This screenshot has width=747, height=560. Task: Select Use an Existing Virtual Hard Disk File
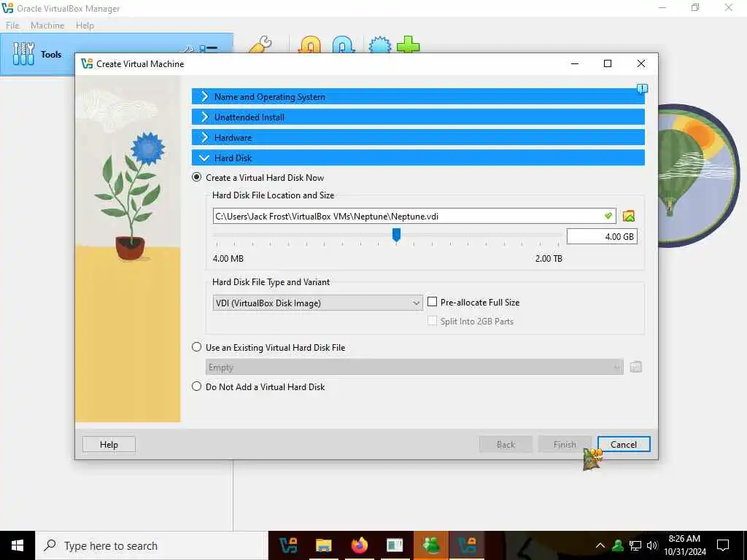[x=196, y=347]
